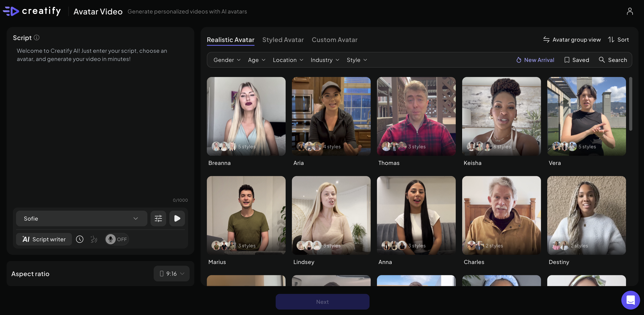Open avatar Search

point(613,60)
